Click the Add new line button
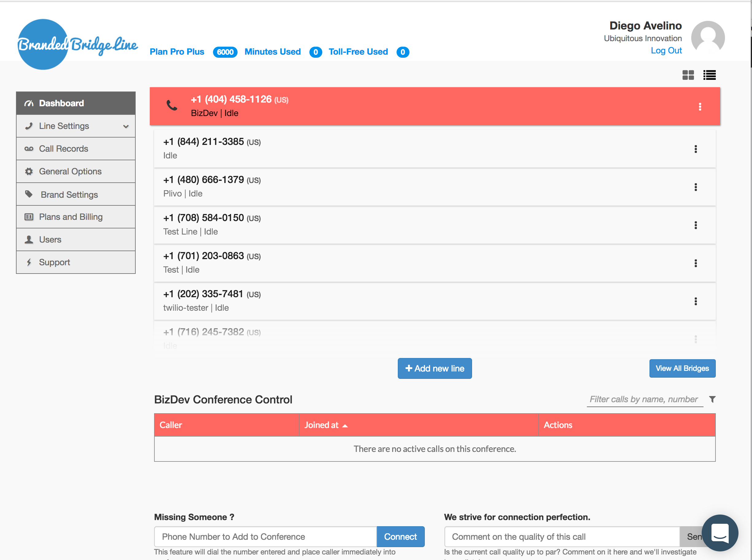 pos(434,368)
